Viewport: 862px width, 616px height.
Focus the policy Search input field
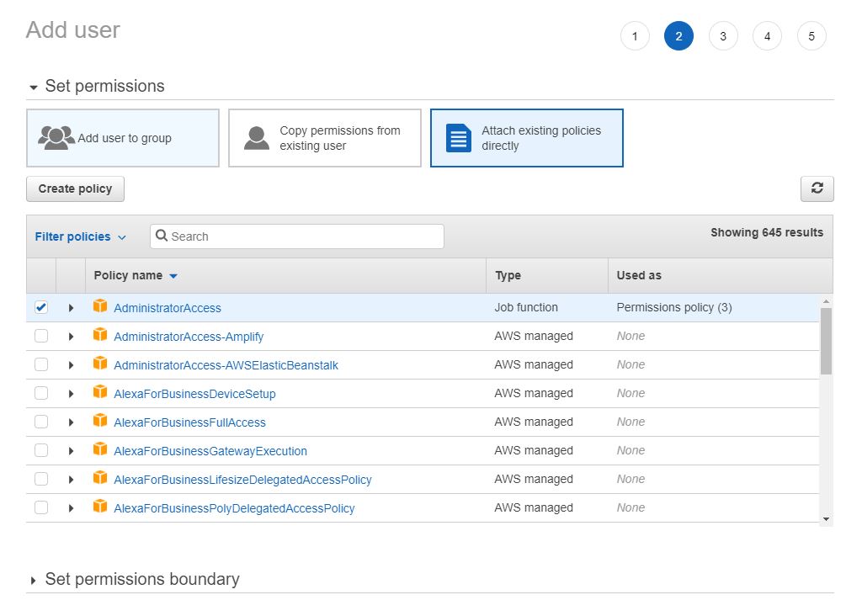coord(297,236)
